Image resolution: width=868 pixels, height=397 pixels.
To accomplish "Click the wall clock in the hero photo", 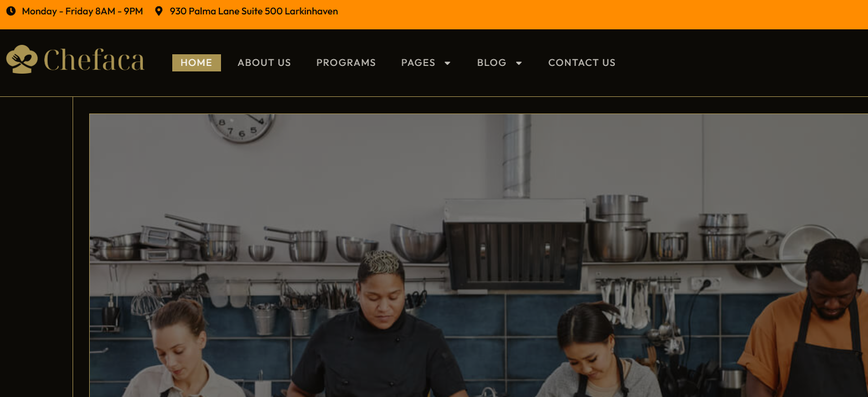I will coord(242,128).
